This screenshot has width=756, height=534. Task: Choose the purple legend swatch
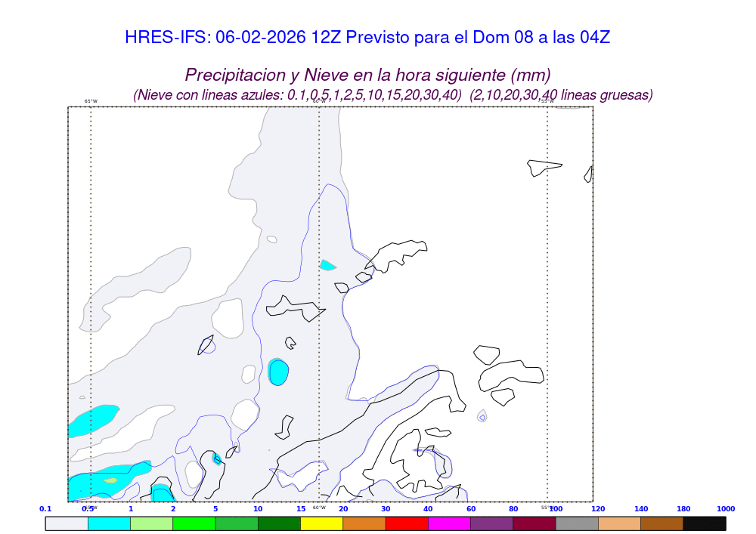point(491,523)
